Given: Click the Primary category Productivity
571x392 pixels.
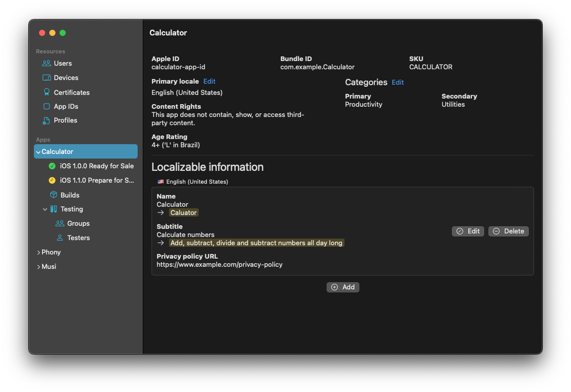Looking at the screenshot, I should click(x=364, y=105).
